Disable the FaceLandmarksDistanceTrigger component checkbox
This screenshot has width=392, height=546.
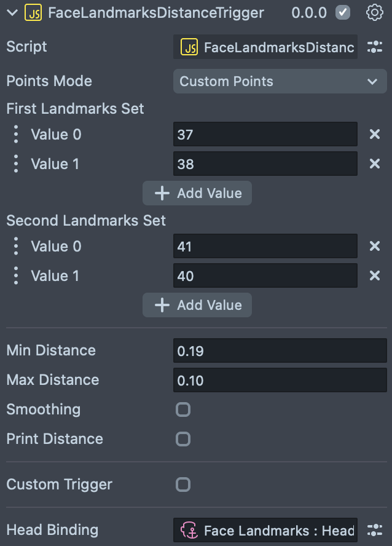343,12
